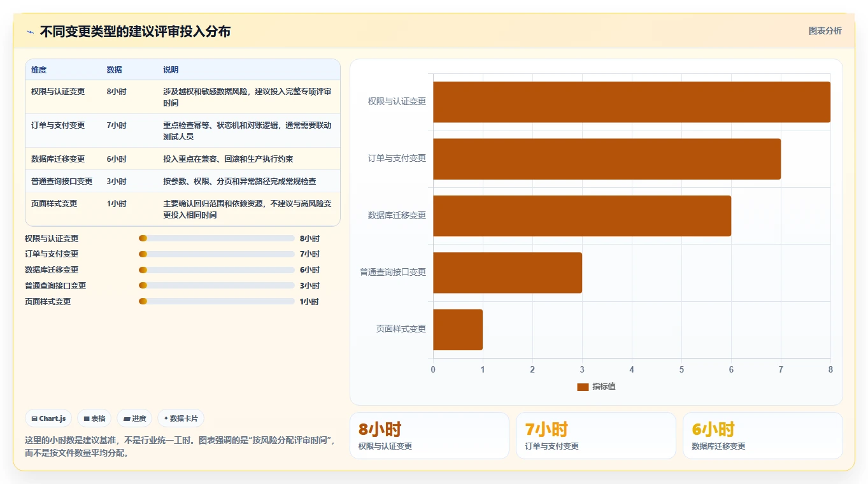Toggle the 指标值 legend label
This screenshot has height=484, width=868.
pos(604,387)
